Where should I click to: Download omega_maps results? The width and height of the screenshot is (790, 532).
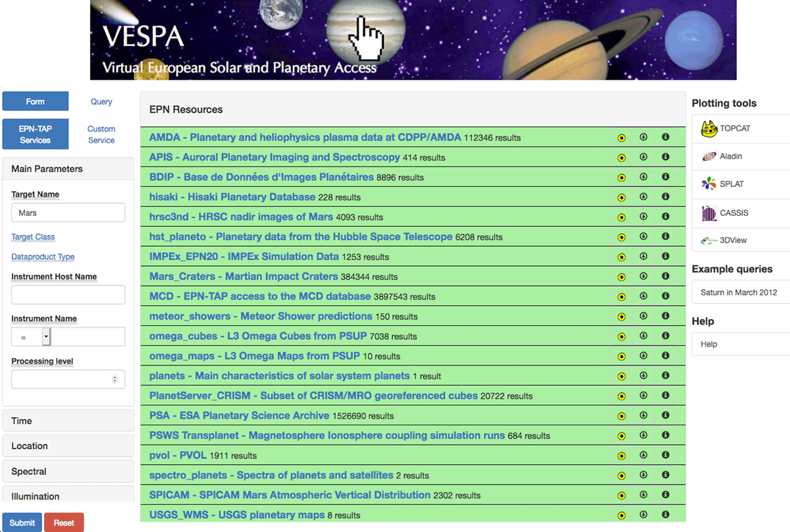click(644, 356)
